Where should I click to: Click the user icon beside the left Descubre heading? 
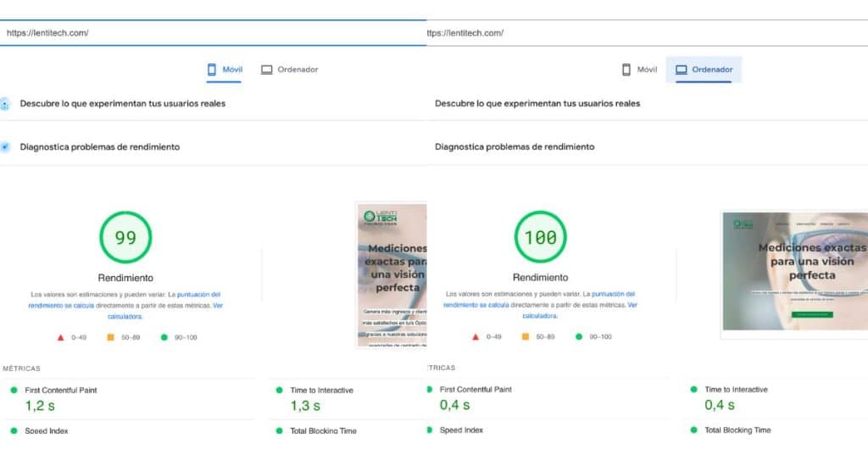[5, 104]
